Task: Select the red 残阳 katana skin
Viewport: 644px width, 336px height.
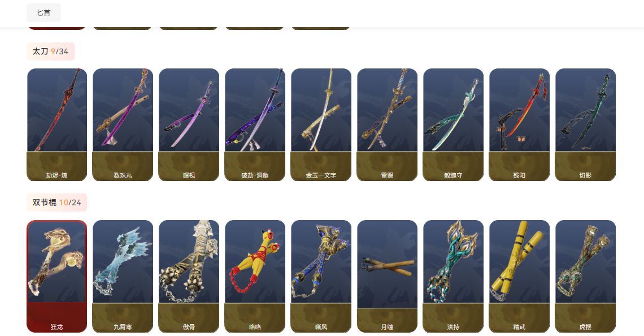Action: click(520, 124)
